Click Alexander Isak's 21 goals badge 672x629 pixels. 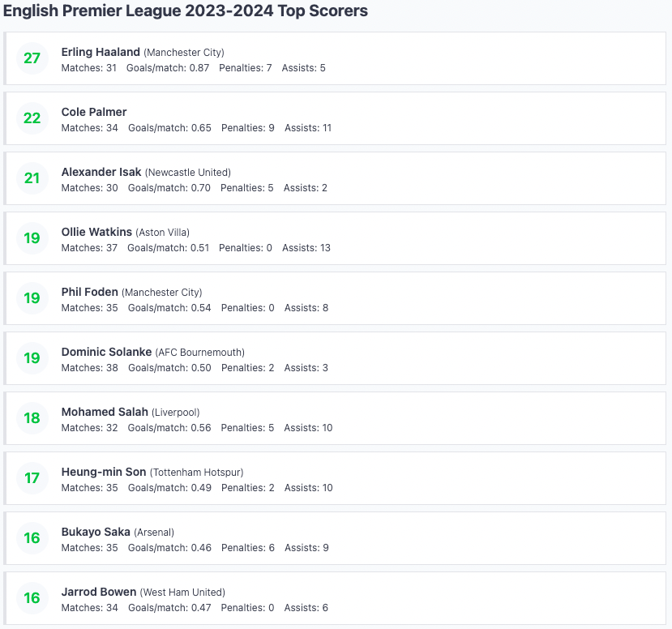pyautogui.click(x=32, y=178)
